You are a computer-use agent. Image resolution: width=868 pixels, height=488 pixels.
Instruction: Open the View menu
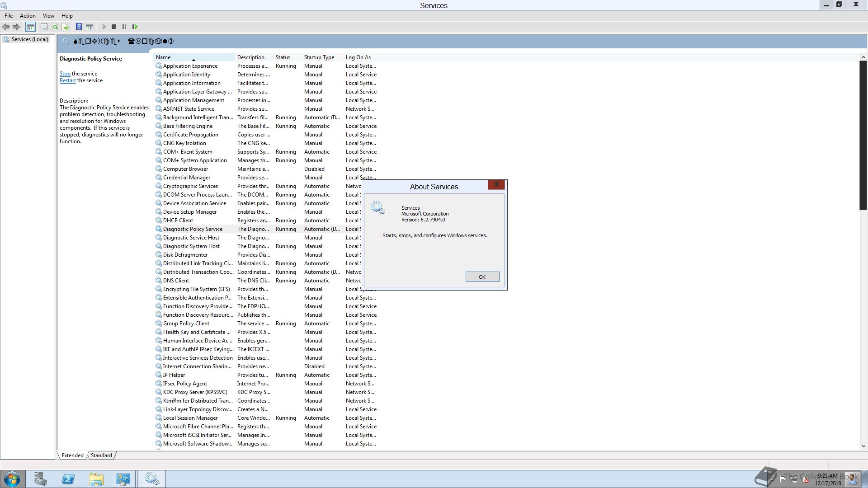pos(48,16)
